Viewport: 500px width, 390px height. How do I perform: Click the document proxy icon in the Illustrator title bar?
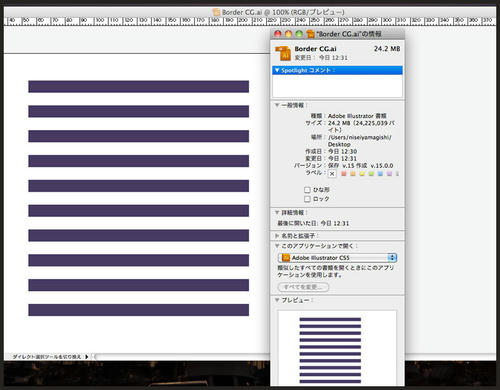(216, 12)
